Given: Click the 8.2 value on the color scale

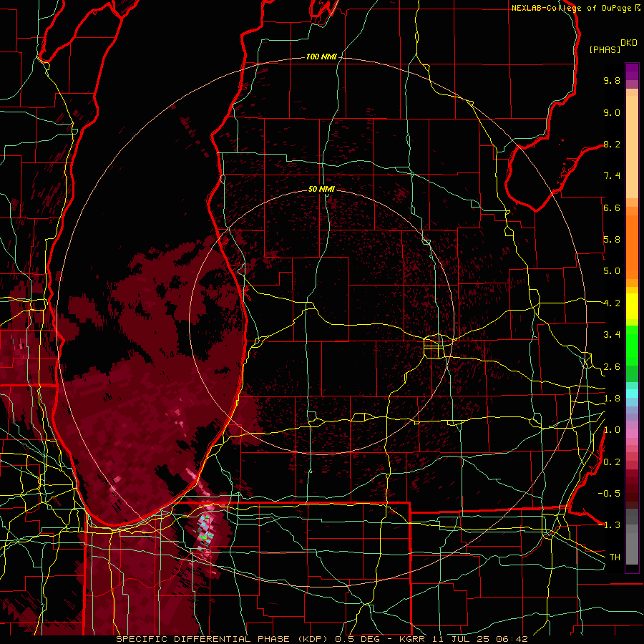Looking at the screenshot, I should (x=612, y=144).
